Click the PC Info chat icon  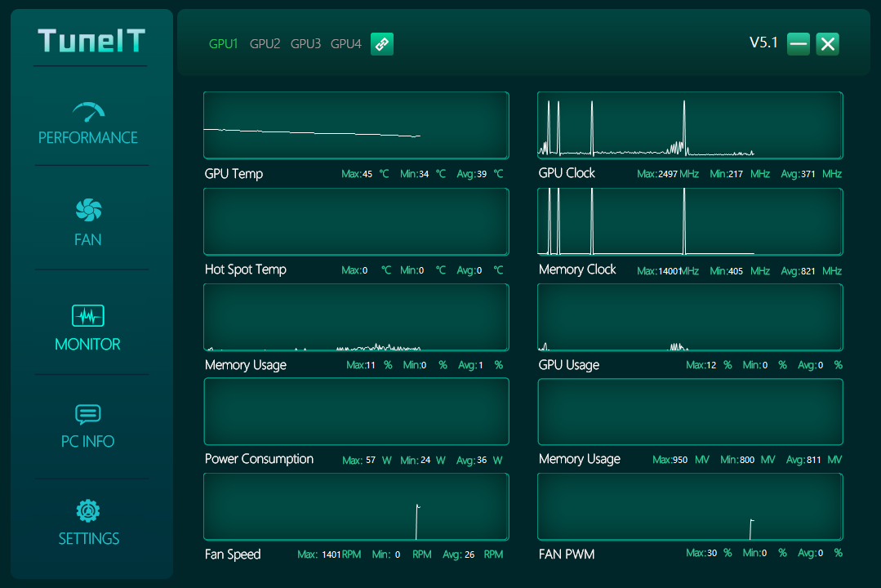(88, 414)
